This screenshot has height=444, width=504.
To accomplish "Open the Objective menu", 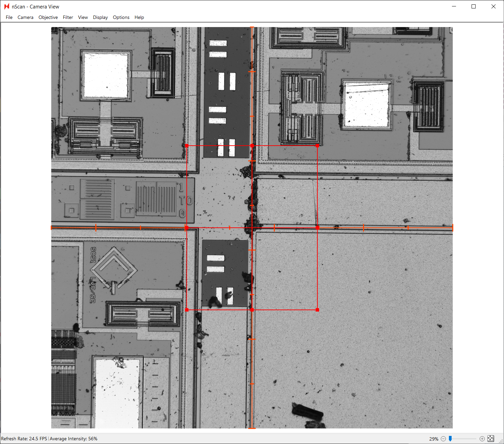I will point(48,17).
